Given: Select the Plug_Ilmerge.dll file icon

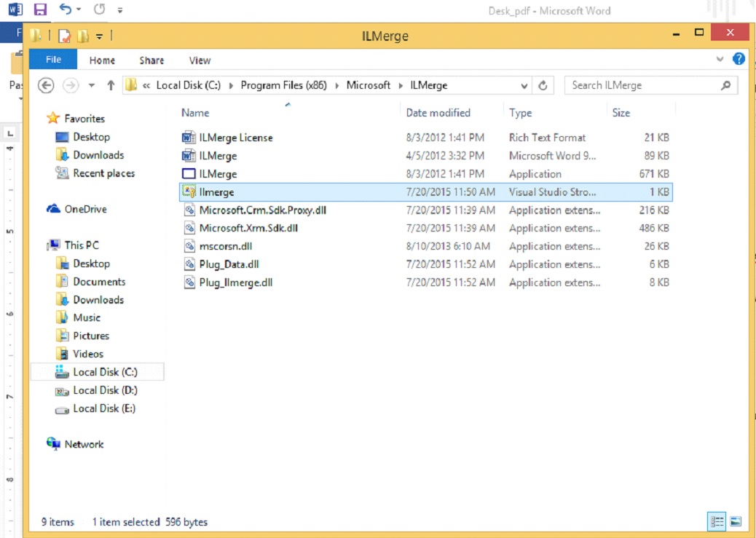Looking at the screenshot, I should (x=189, y=282).
